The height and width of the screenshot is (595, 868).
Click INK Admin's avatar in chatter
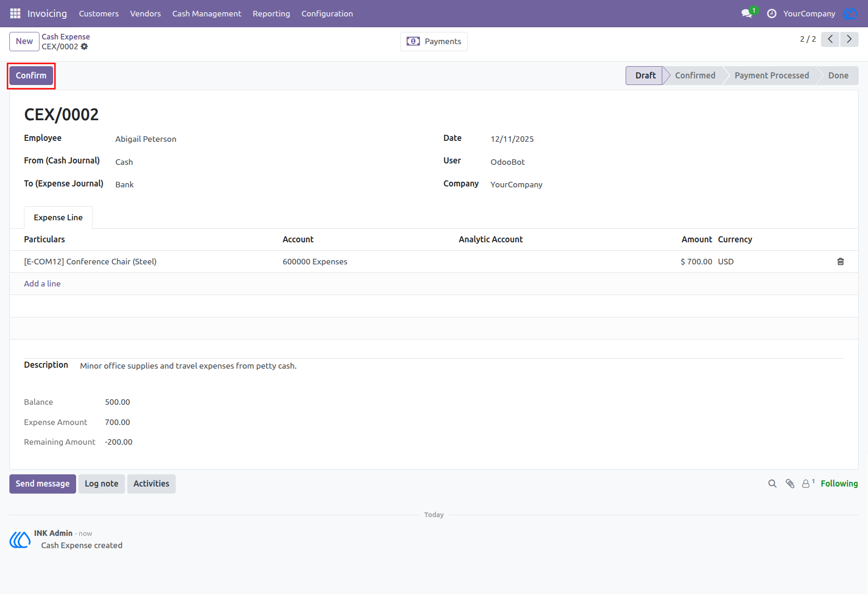click(20, 540)
